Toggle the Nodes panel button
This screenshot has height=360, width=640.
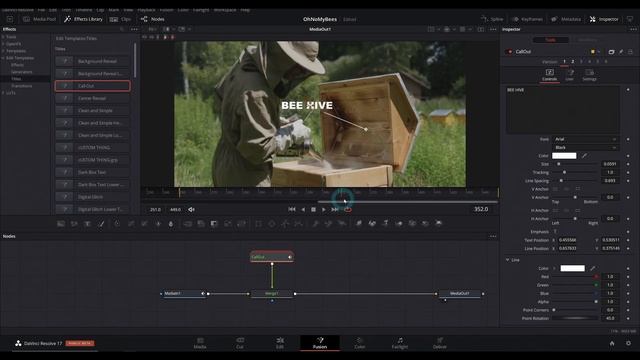tap(152, 19)
